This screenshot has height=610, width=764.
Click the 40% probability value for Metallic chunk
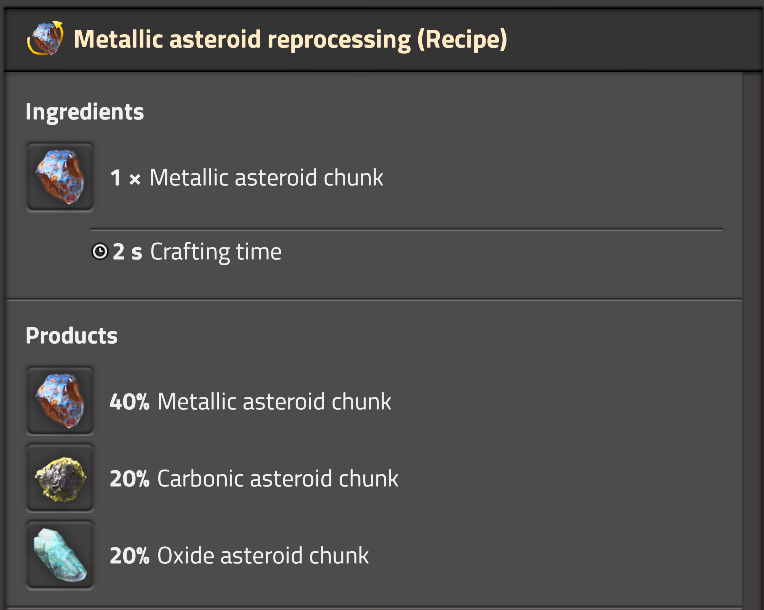tap(130, 402)
